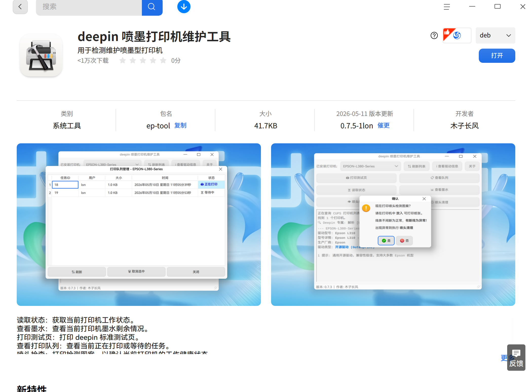Click the 0分 rating score
The image size is (532, 392).
coord(176,61)
